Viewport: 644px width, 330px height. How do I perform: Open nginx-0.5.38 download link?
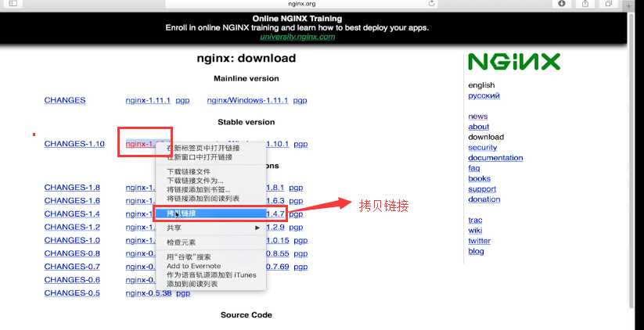click(148, 293)
